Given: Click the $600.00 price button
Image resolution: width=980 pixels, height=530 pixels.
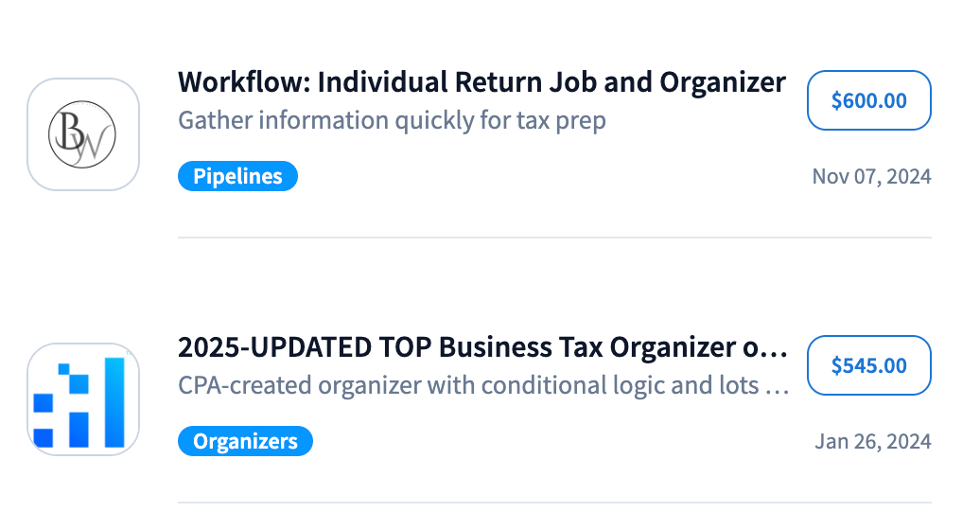Looking at the screenshot, I should pyautogui.click(x=868, y=100).
